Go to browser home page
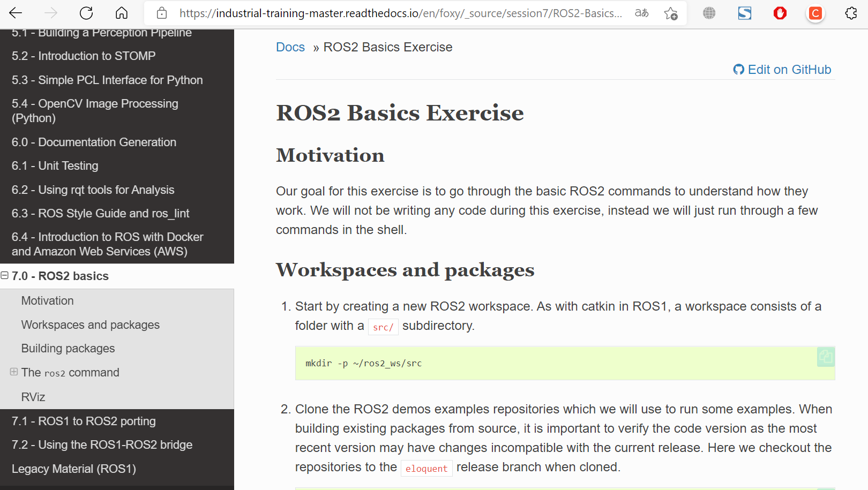 tap(122, 13)
